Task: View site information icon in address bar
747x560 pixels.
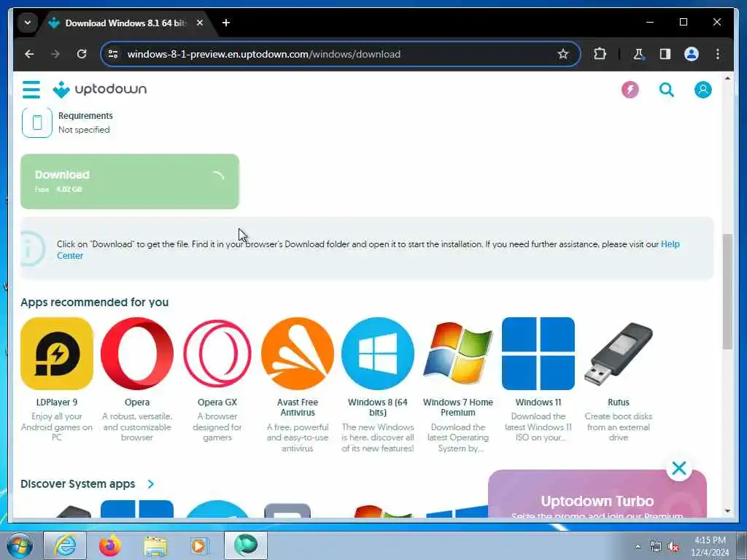Action: (113, 54)
